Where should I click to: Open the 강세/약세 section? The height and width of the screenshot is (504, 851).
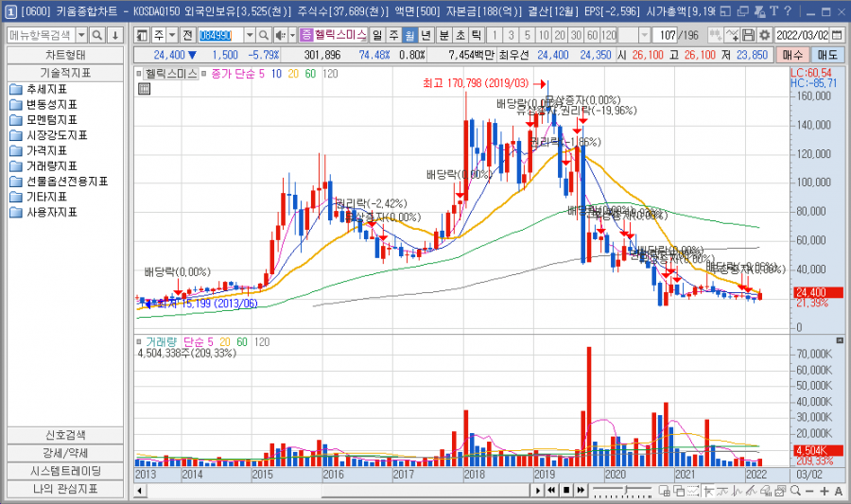tap(65, 453)
